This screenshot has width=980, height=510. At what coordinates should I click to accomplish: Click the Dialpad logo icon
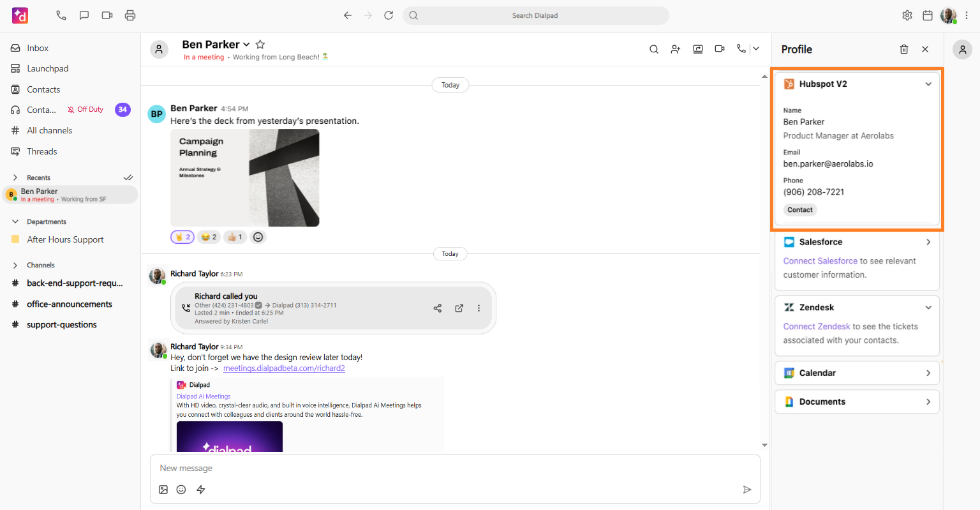20,15
